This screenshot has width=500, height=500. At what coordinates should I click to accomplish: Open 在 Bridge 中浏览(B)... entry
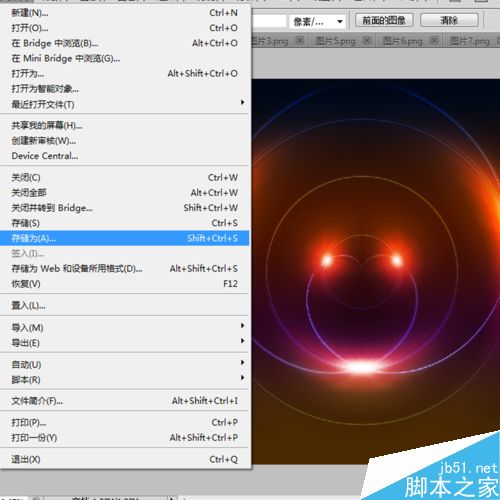[x=125, y=43]
